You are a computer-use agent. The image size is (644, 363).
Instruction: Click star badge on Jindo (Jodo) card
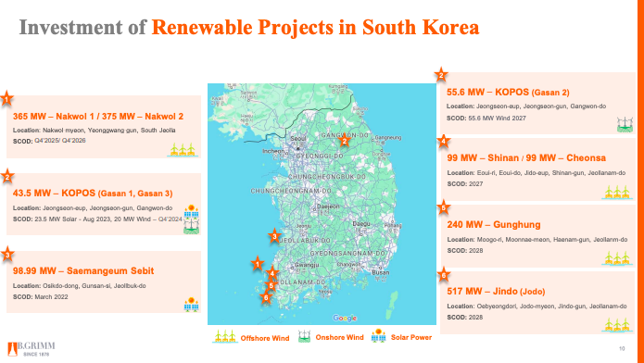(443, 275)
